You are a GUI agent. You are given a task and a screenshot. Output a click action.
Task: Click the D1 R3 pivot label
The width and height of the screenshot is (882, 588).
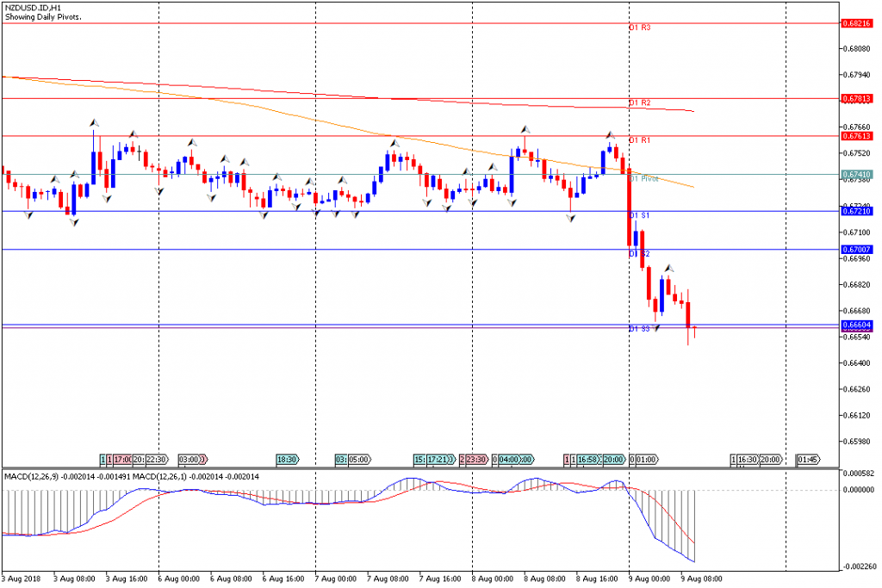(x=639, y=28)
